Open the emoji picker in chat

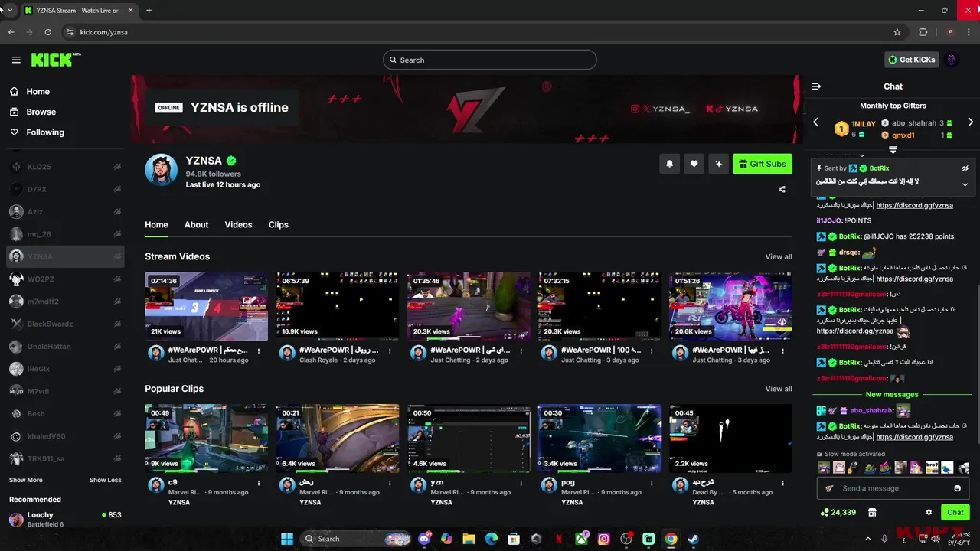(x=957, y=488)
